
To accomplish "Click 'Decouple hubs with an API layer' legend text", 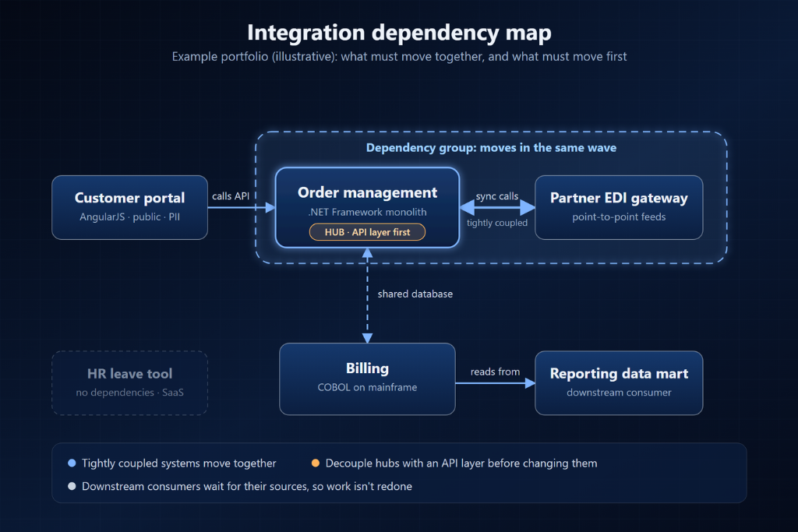I will [x=461, y=463].
